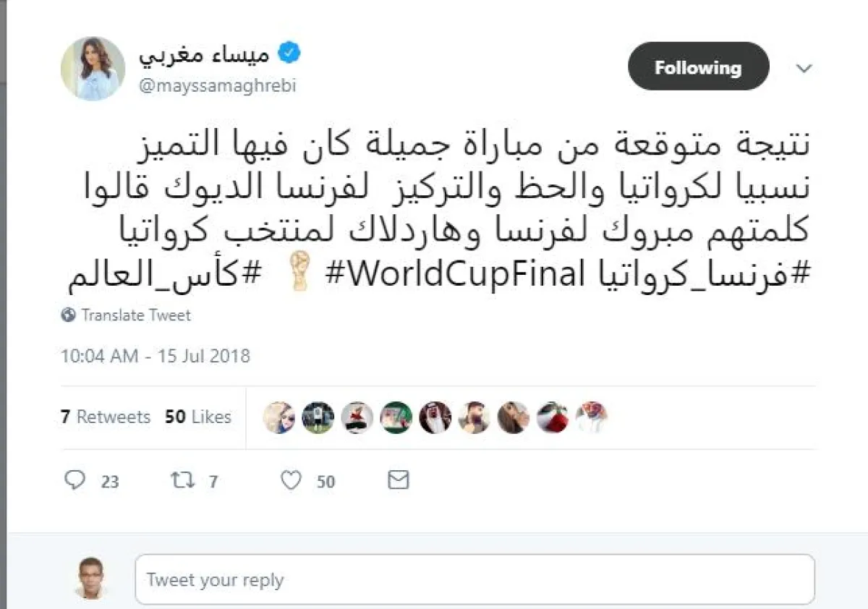
Task: Click the reply speech bubble icon
Action: point(75,480)
